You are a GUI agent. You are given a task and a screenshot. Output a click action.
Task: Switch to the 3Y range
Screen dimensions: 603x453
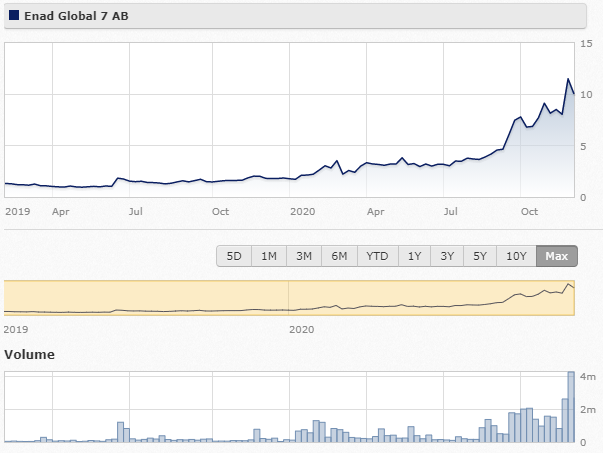point(447,256)
